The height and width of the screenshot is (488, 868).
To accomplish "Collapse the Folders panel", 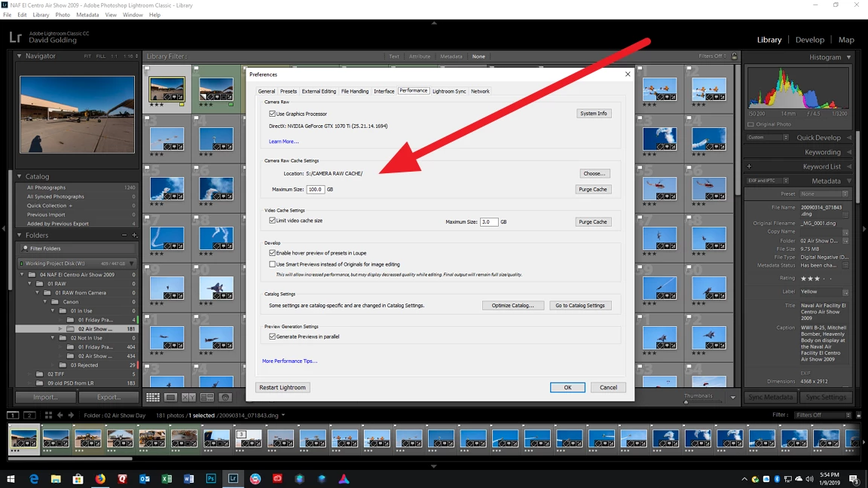I will coord(19,235).
